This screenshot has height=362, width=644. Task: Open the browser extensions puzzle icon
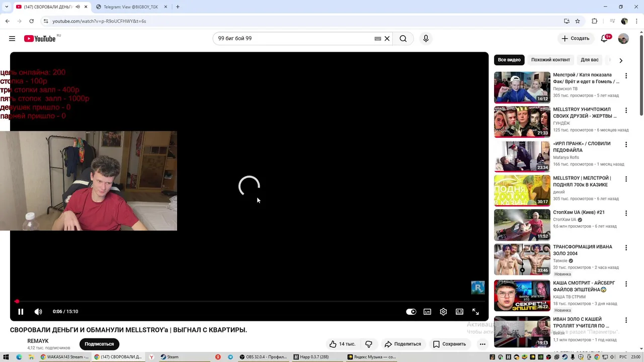pyautogui.click(x=594, y=21)
